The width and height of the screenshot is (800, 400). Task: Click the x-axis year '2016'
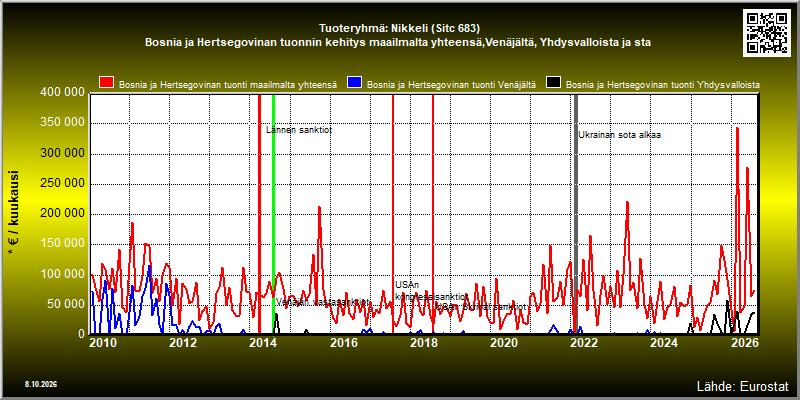pyautogui.click(x=343, y=342)
